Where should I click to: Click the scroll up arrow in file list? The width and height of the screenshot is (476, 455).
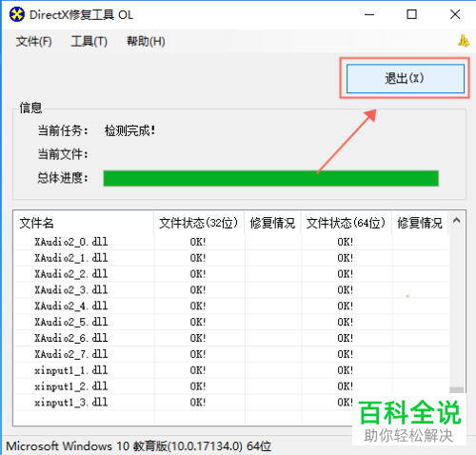[457, 220]
